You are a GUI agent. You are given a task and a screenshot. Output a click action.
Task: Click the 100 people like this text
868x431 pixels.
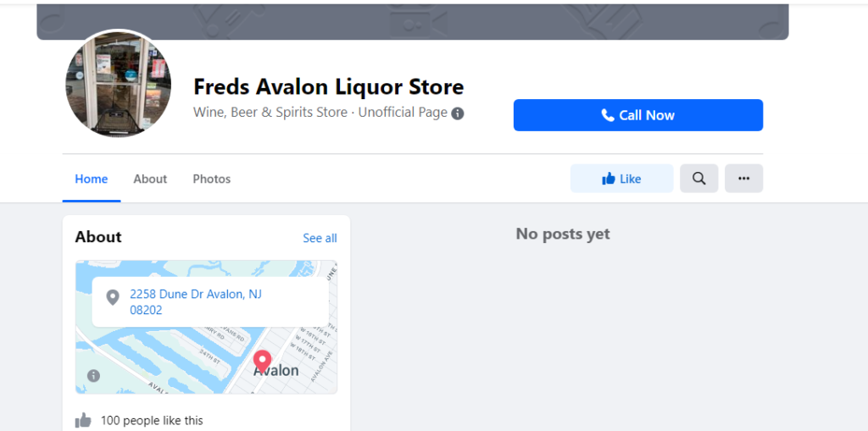click(x=152, y=420)
